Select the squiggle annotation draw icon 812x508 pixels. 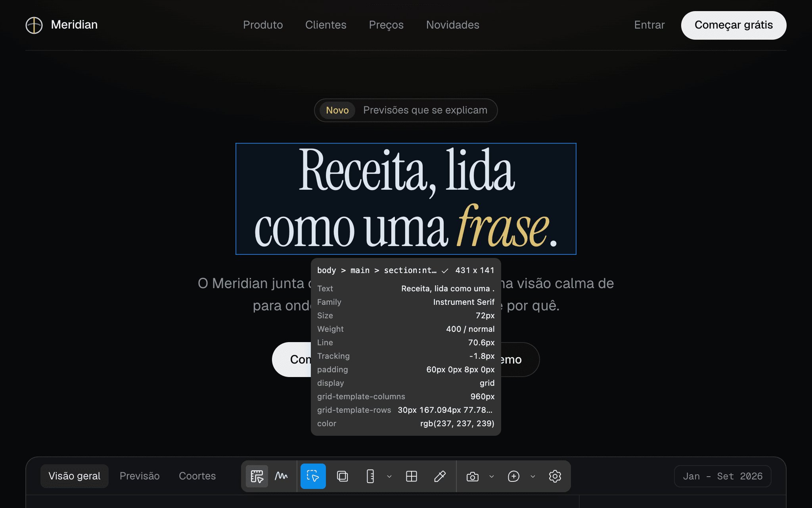point(282,476)
